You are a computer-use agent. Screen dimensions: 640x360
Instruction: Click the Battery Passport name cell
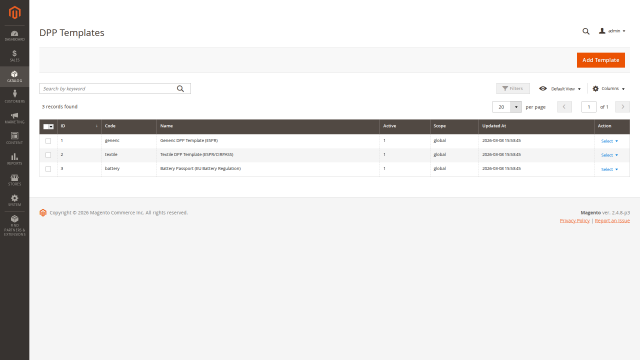click(268, 168)
